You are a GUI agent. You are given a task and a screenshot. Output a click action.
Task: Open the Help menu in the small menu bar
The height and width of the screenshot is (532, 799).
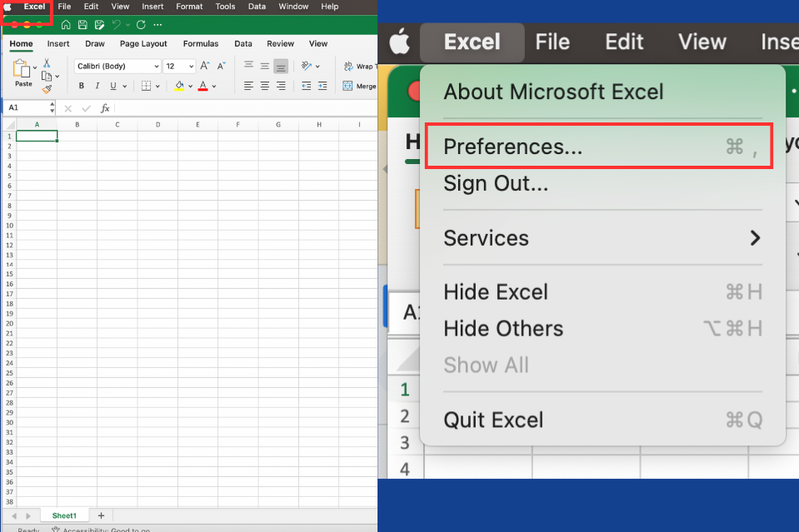coord(330,7)
